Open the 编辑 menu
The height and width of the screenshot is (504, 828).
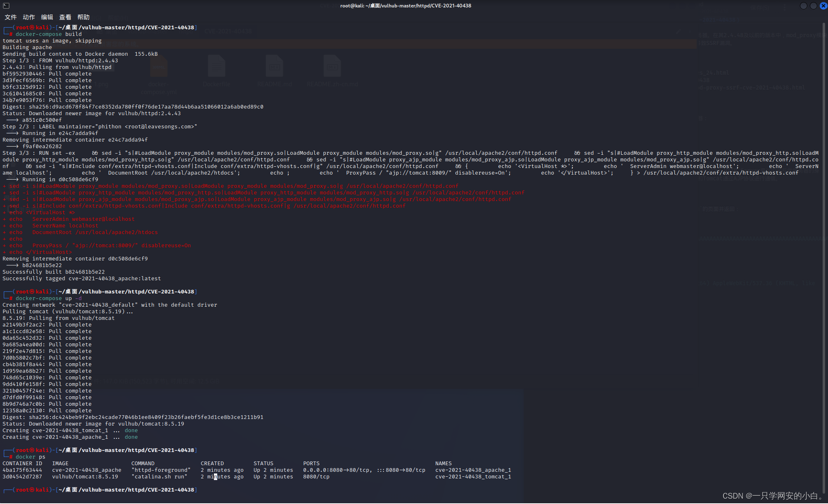tap(47, 17)
